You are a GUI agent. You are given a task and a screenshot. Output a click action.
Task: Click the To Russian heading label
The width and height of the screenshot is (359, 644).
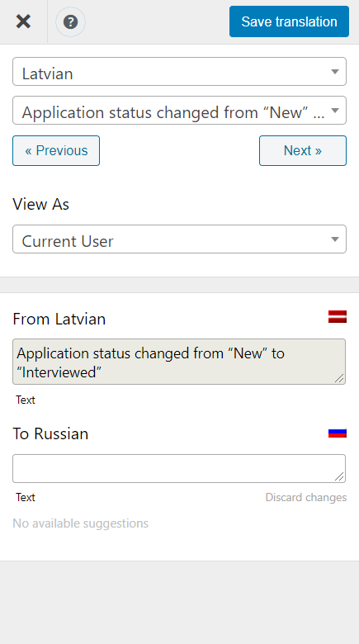tap(50, 433)
